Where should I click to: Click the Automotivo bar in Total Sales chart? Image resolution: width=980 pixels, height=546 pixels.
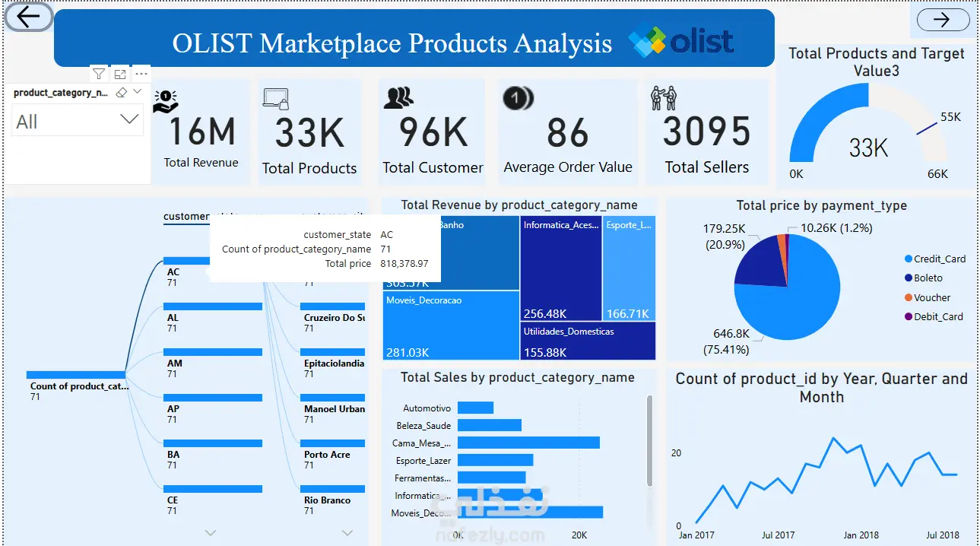click(475, 408)
